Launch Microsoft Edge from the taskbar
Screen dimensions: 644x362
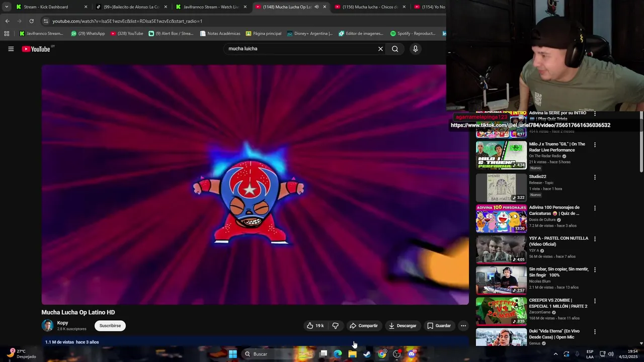(338, 354)
